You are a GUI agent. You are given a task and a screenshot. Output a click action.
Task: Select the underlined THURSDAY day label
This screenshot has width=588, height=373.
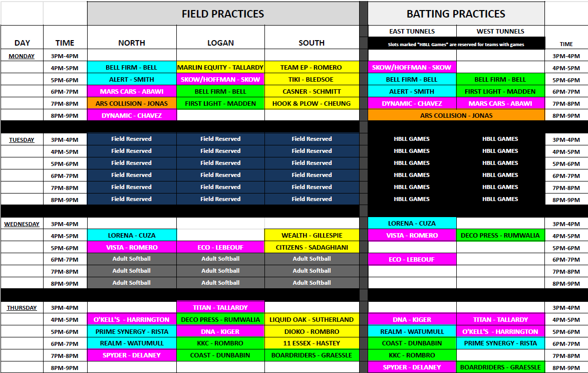click(x=22, y=308)
